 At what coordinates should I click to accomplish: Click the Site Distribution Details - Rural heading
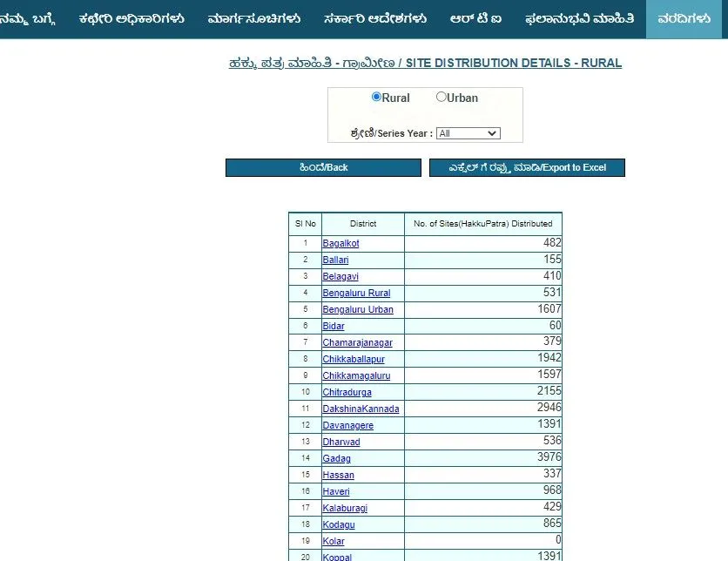[x=425, y=64]
